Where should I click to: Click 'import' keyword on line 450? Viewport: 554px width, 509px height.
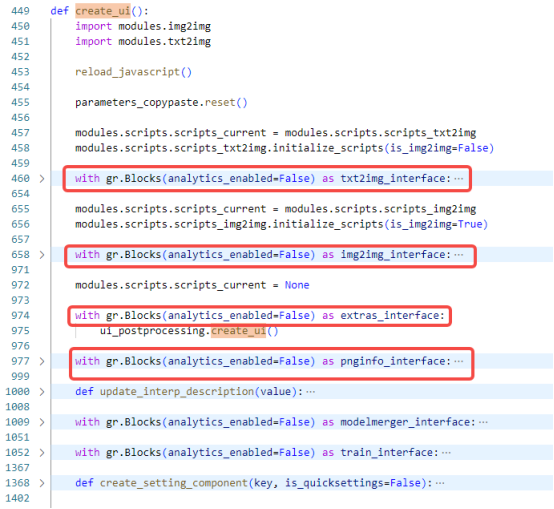click(x=94, y=26)
